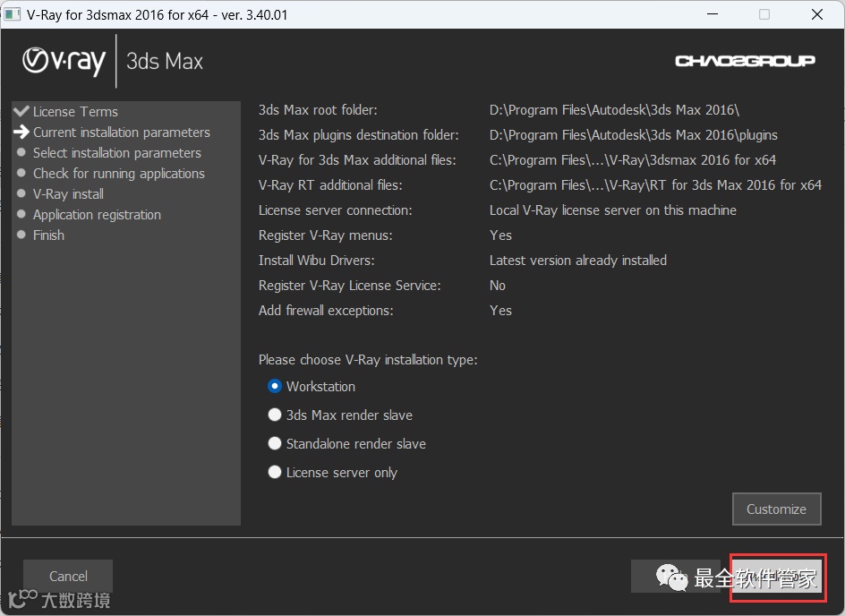This screenshot has width=845, height=616.
Task: Click the Chaosgroup logo
Action: click(x=745, y=61)
